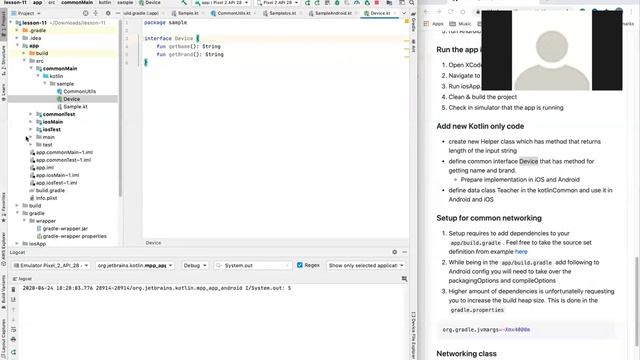640x360 pixels.
Task: Open Device File Explorer side panel
Action: [413, 336]
